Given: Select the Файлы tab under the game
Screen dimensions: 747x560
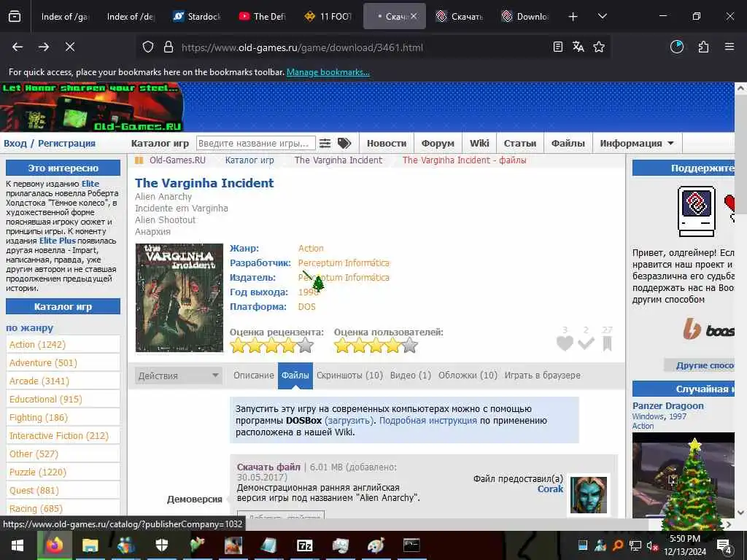Looking at the screenshot, I should (x=295, y=376).
